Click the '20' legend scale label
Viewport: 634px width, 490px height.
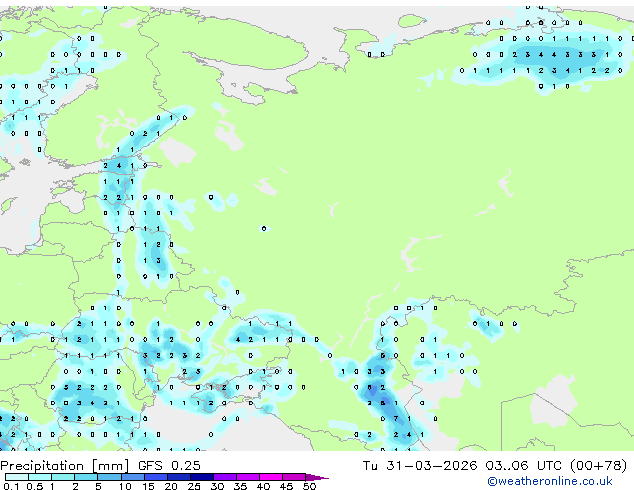[171, 486]
